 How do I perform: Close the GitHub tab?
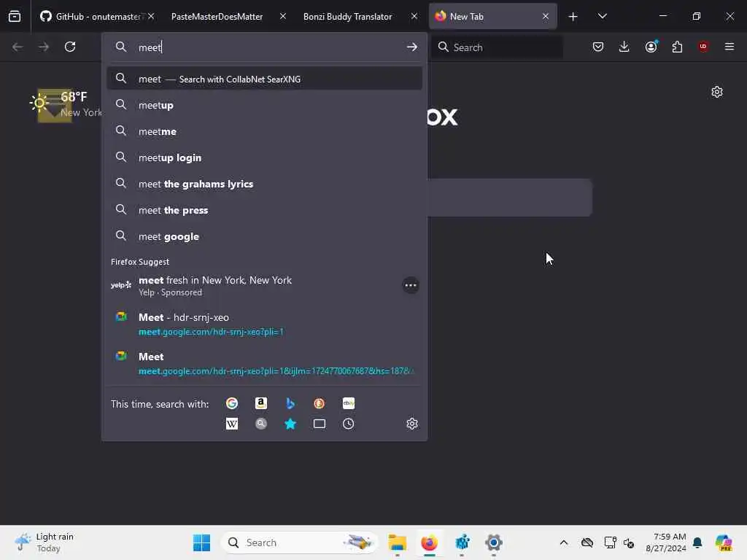(x=151, y=17)
